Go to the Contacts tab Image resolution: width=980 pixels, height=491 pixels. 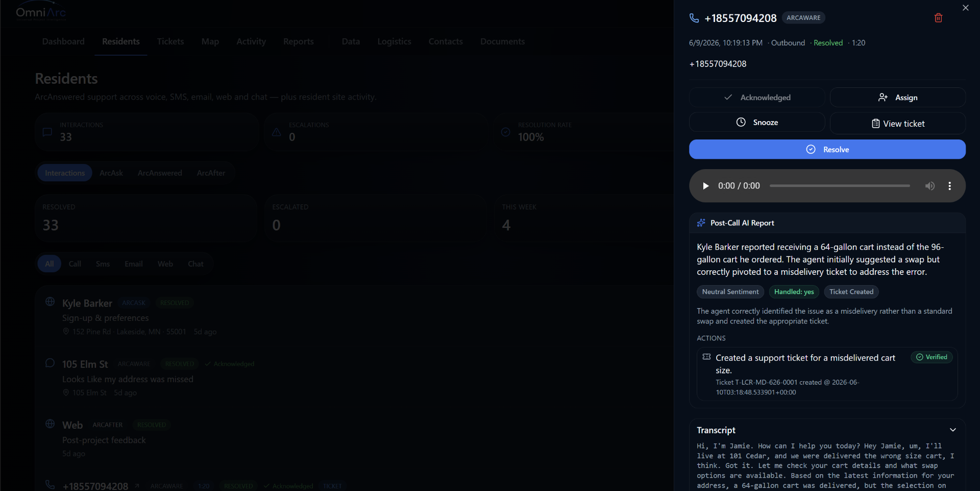click(446, 41)
